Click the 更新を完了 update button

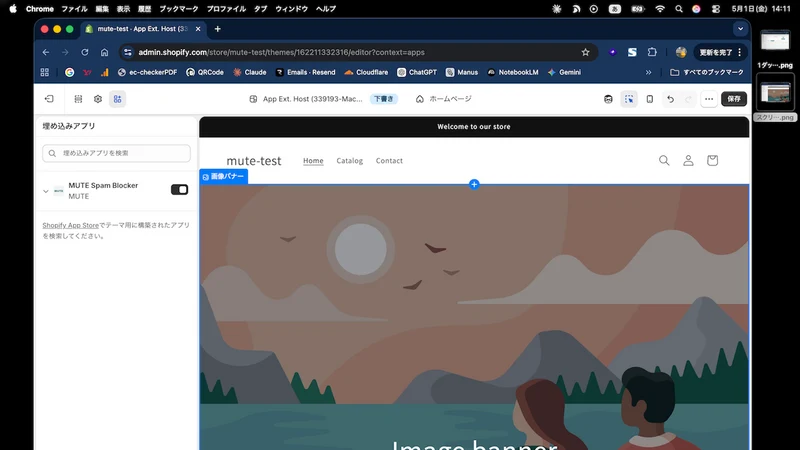point(716,52)
